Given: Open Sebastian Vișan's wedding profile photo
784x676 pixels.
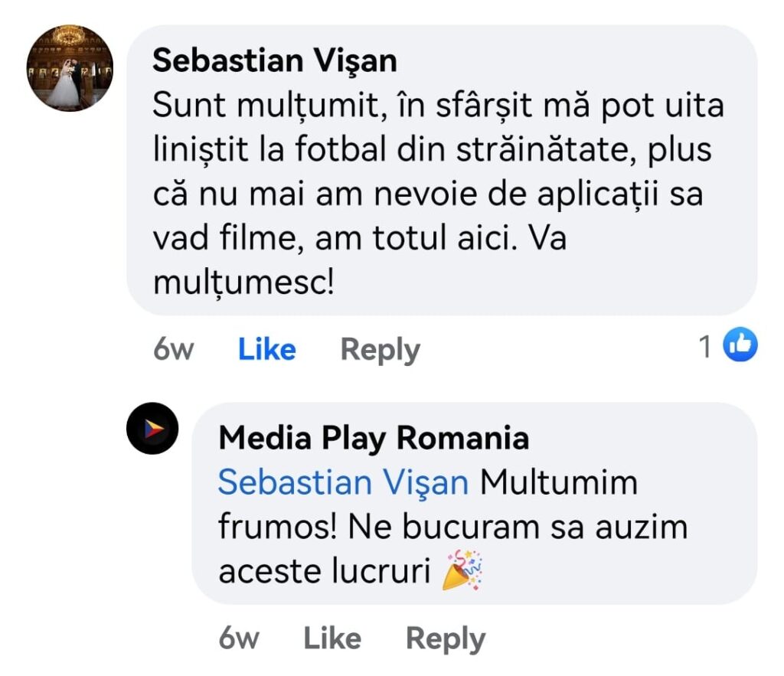Looking at the screenshot, I should (70, 68).
